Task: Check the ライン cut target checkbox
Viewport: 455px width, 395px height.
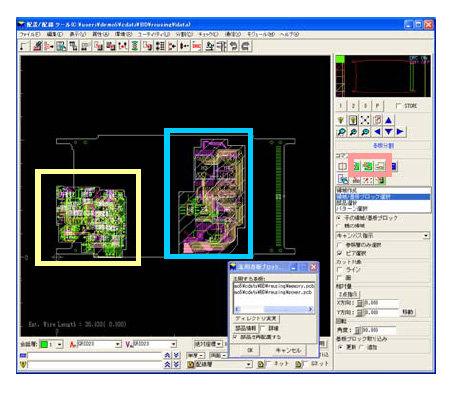Action: click(x=340, y=269)
